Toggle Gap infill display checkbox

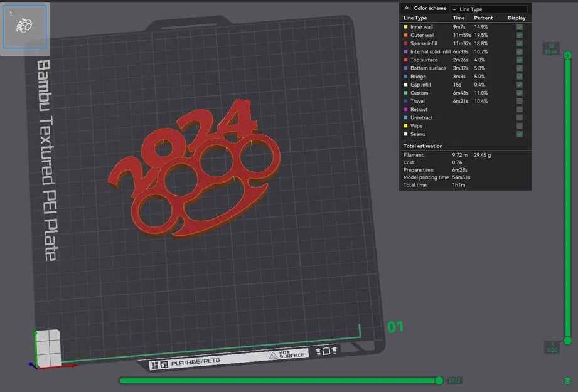point(520,85)
